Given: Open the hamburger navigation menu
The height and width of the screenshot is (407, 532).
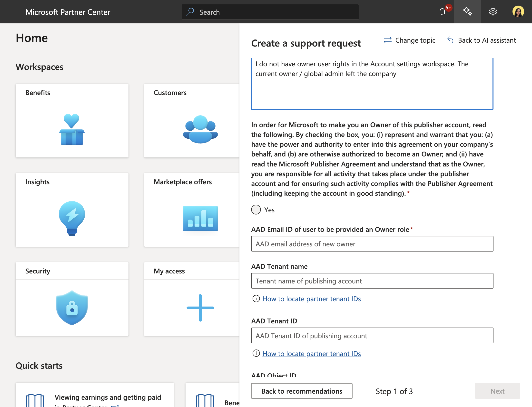Looking at the screenshot, I should point(12,12).
